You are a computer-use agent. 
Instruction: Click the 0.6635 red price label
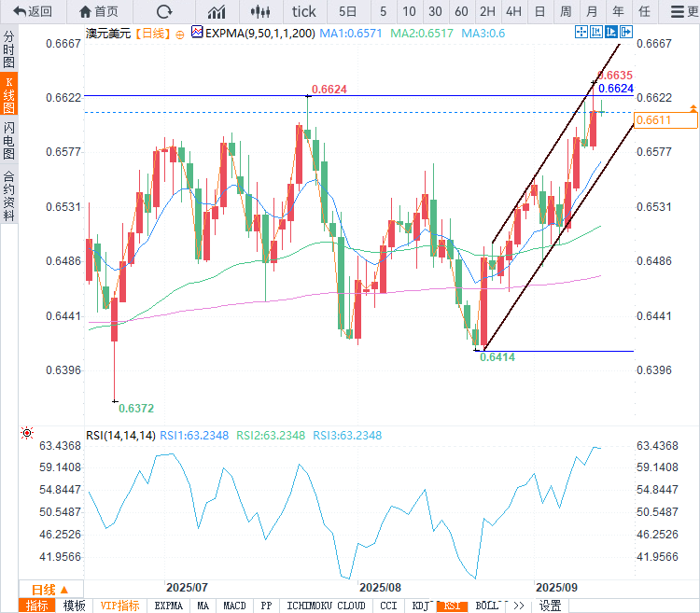point(616,75)
